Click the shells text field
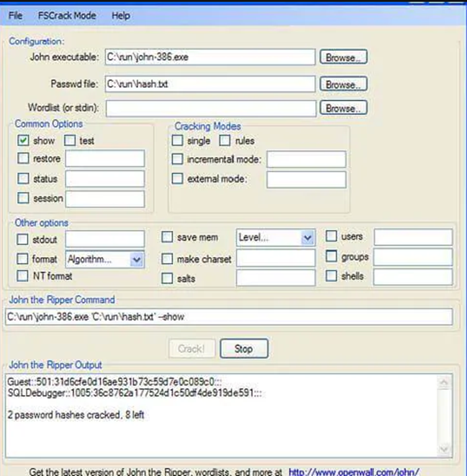This screenshot has height=476, width=467. [413, 277]
